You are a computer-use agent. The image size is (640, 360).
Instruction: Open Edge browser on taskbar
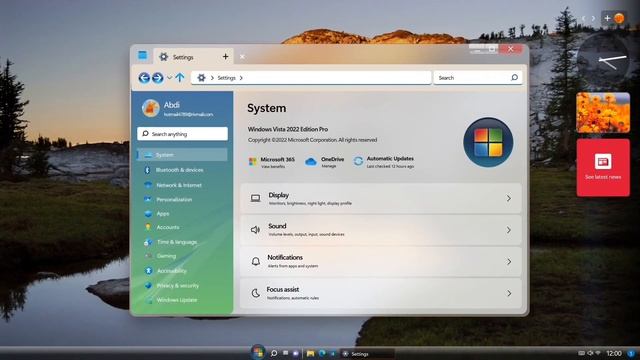[322, 353]
